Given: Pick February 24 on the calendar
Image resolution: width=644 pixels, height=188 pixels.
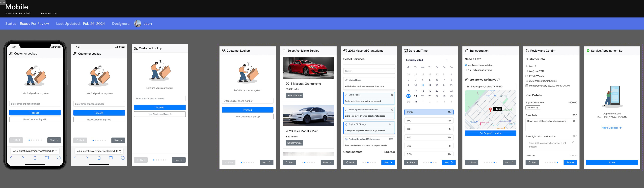Looking at the screenshot, I should tap(416, 96).
